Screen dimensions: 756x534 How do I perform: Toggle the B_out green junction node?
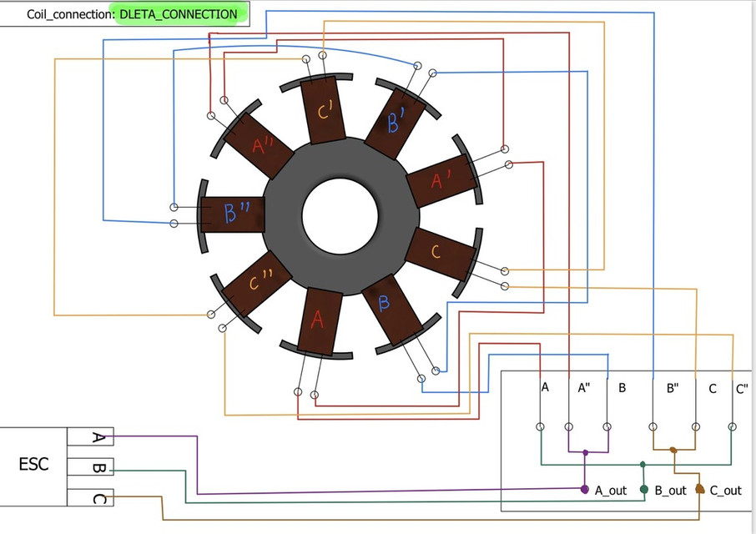tap(643, 489)
